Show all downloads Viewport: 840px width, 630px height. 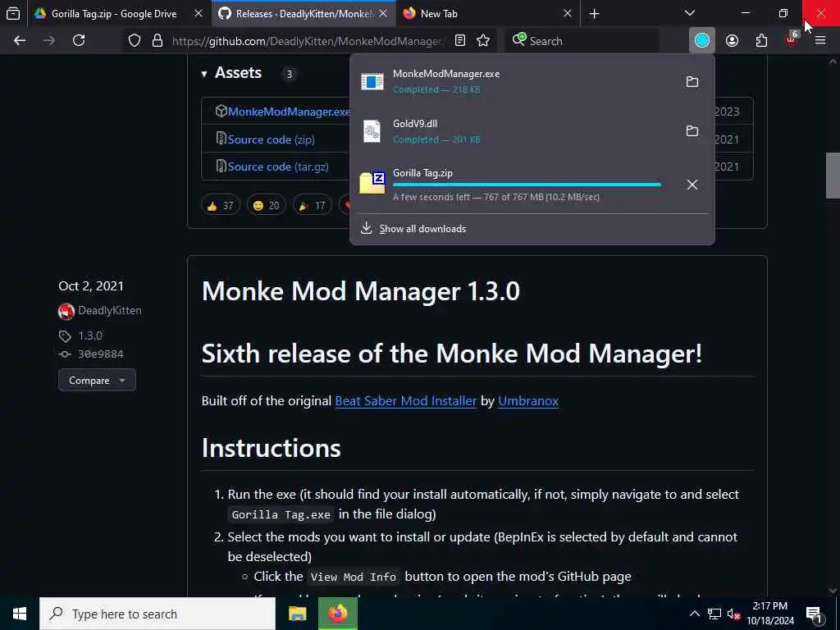pos(422,230)
